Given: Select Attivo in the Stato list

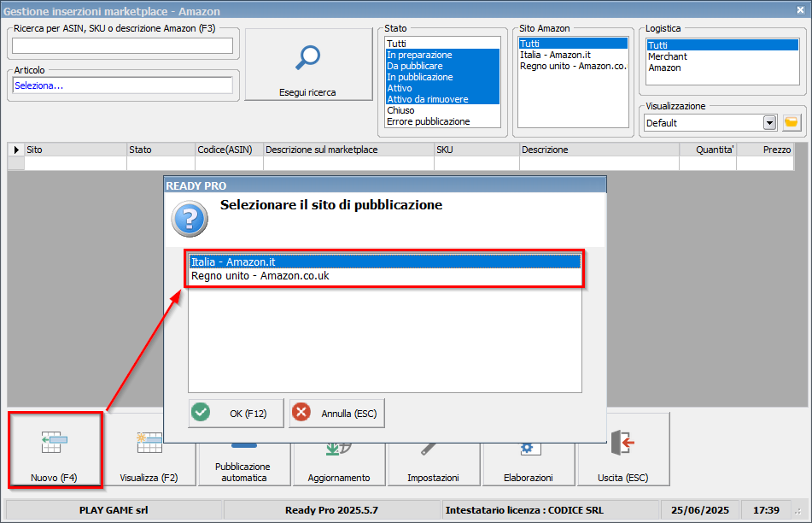Looking at the screenshot, I should tap(442, 88).
